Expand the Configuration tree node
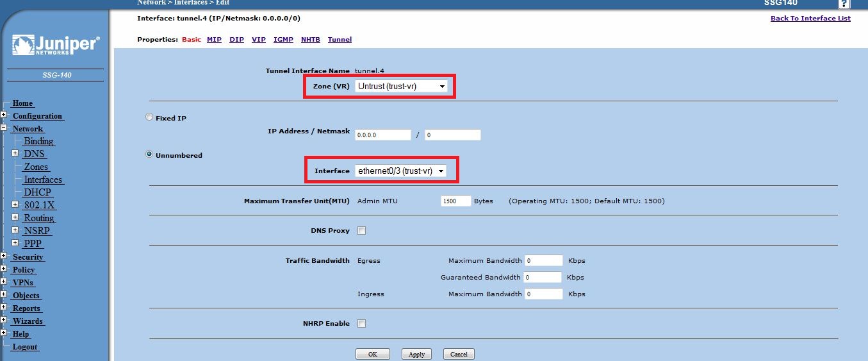Viewport: 868px width, 361px height. 4,116
